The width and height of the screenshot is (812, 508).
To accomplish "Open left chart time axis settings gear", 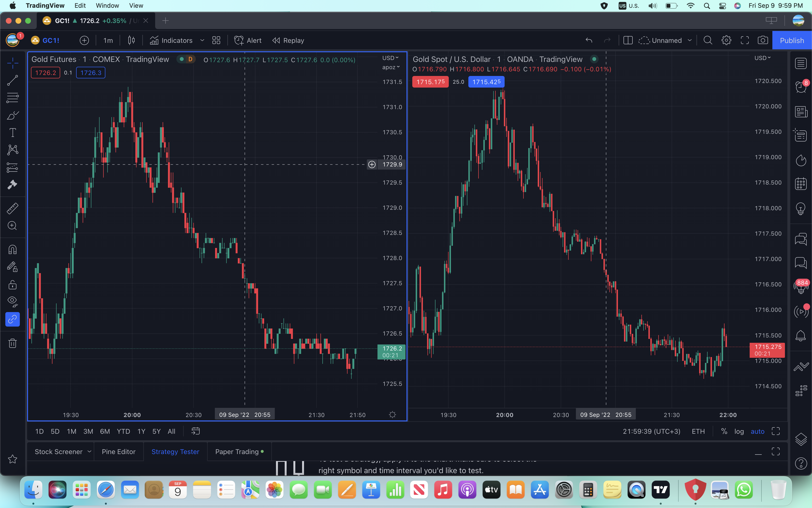I will click(392, 415).
